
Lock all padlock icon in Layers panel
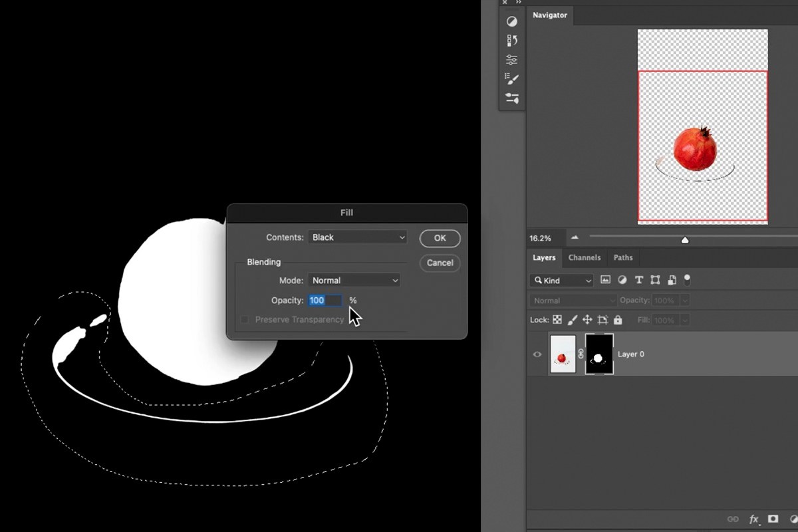tap(618, 320)
